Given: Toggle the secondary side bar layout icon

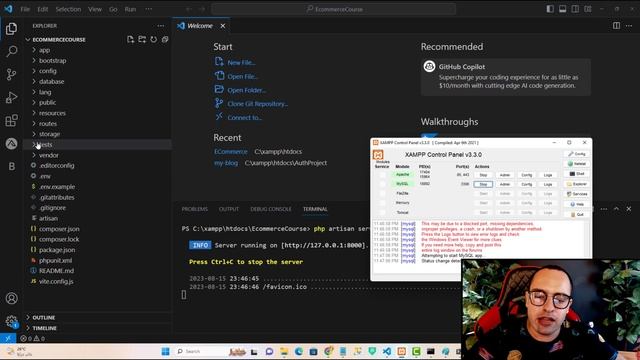Looking at the screenshot, I should (x=575, y=9).
